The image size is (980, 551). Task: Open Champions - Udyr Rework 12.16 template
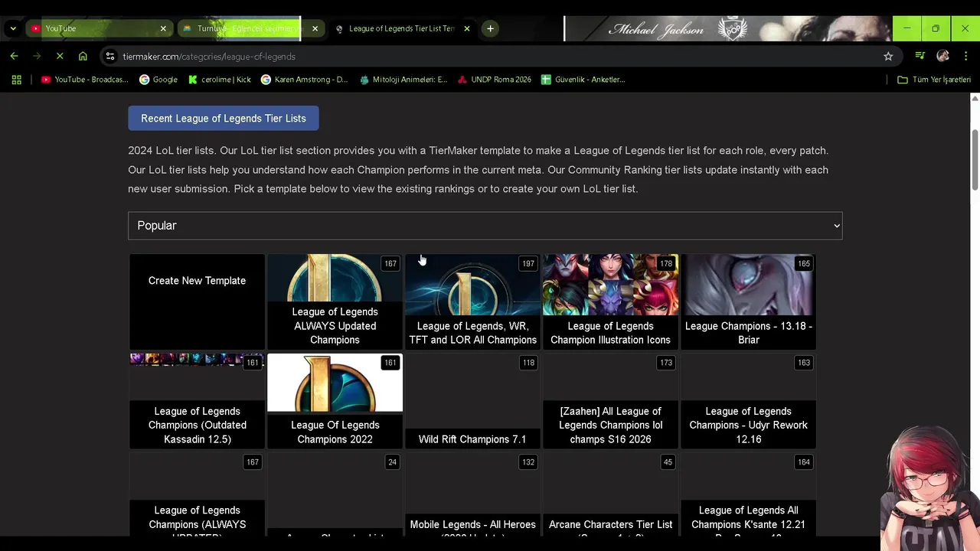(x=748, y=401)
